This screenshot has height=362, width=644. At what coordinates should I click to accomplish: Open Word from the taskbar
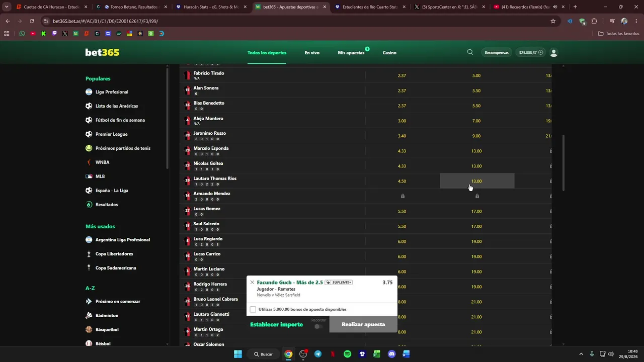(406, 354)
